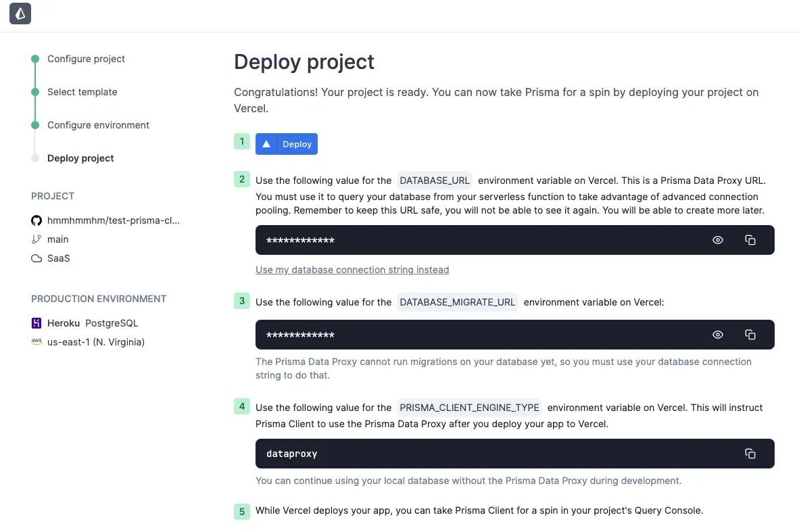Click the masked DATABASE_URL value field
The width and height of the screenshot is (799, 532).
click(300, 241)
